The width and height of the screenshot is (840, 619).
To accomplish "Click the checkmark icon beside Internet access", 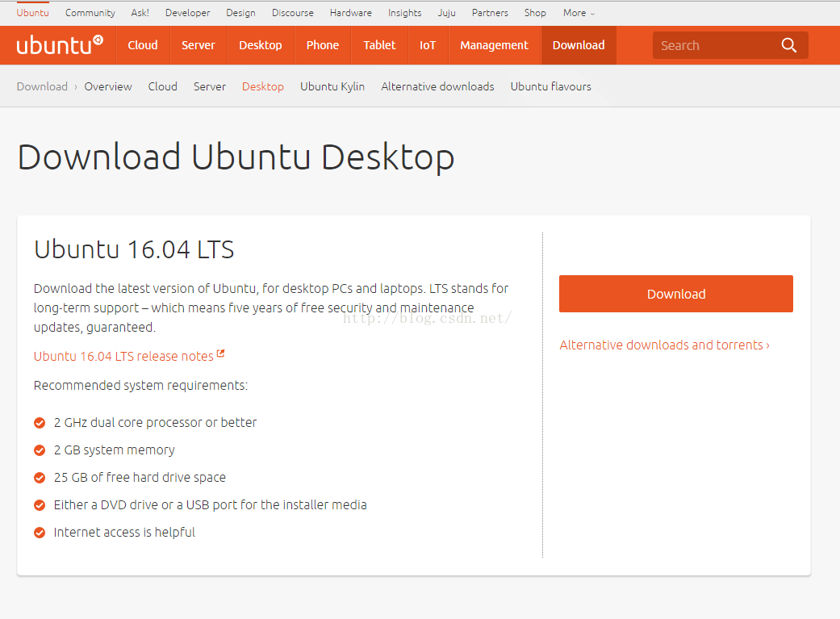I will tap(40, 533).
